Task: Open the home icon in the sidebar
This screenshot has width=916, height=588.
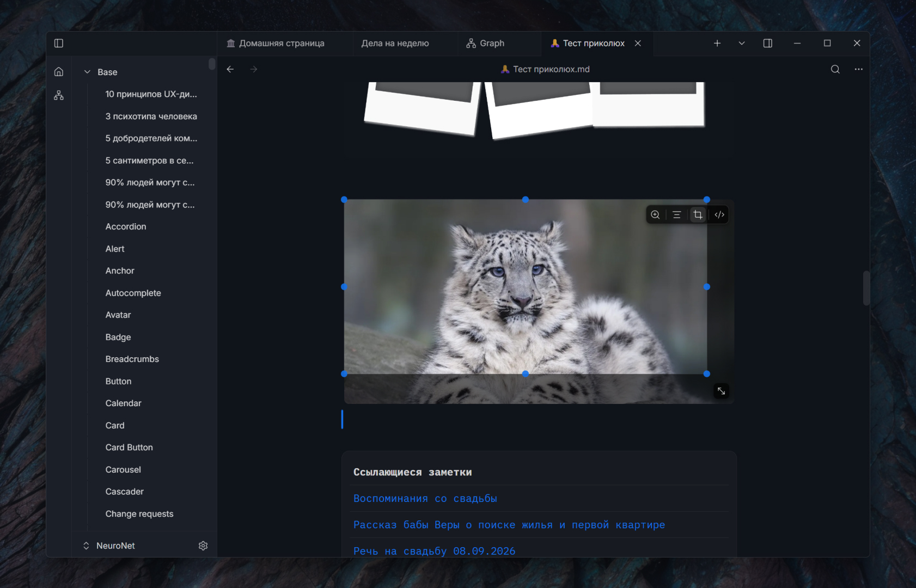Action: pos(59,72)
